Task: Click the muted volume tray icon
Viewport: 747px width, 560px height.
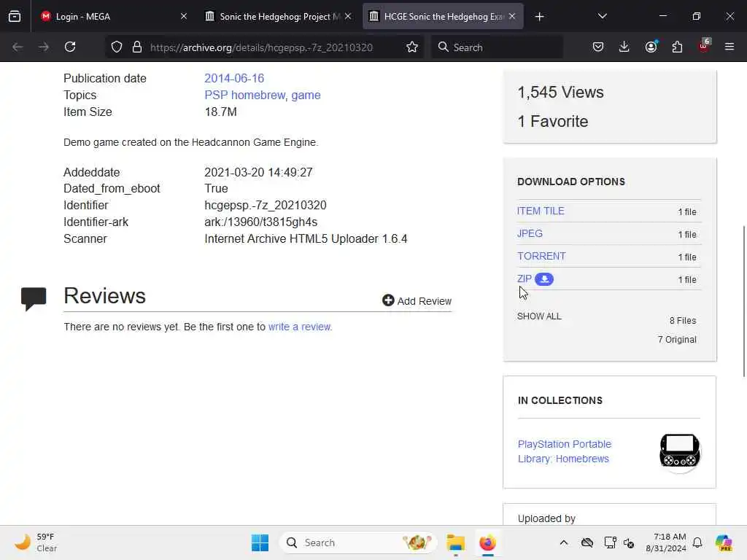Action: pos(629,542)
